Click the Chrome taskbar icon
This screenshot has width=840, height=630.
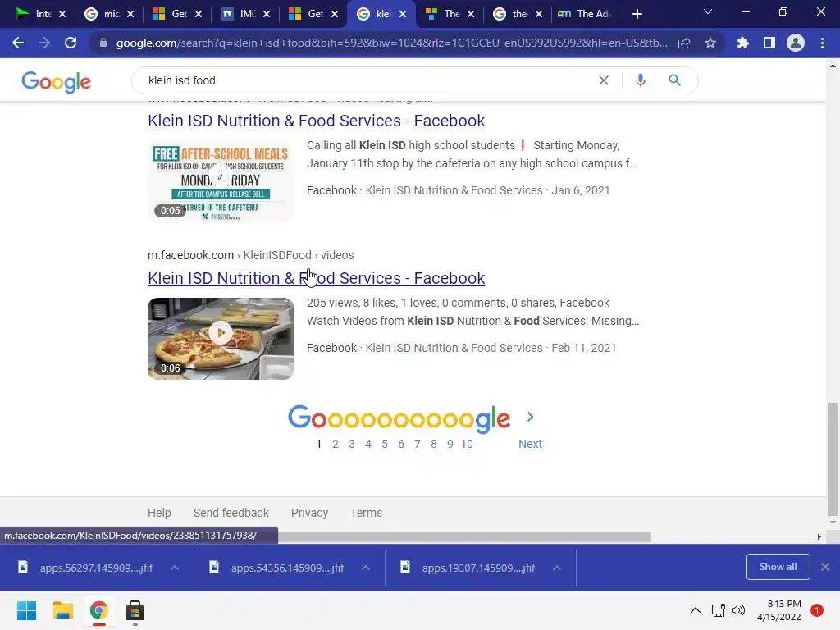pos(98,610)
